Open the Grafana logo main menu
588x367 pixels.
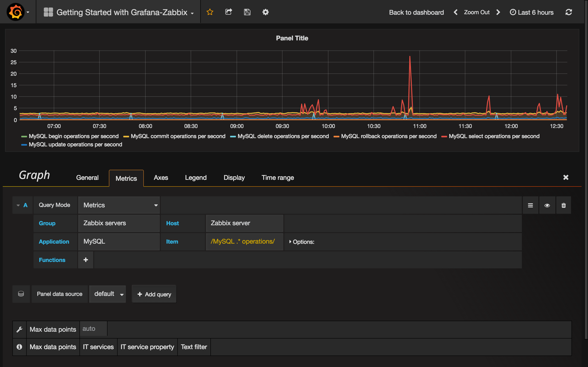(16, 12)
